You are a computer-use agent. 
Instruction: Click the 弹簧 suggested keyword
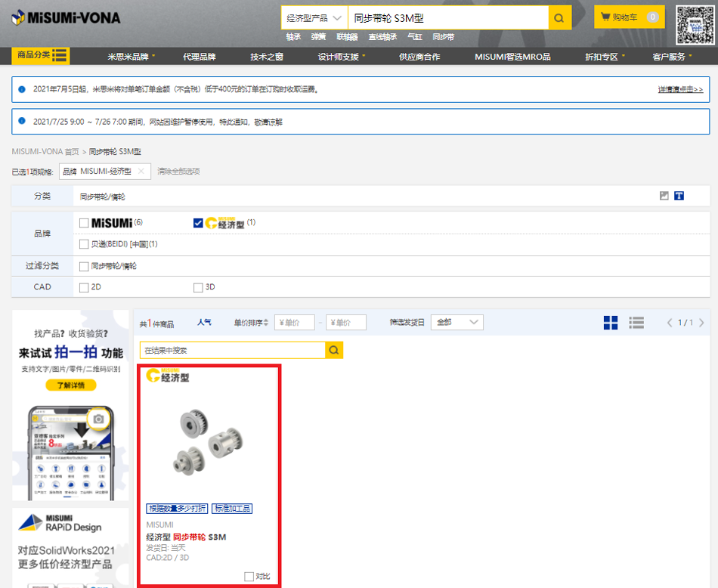pos(319,36)
